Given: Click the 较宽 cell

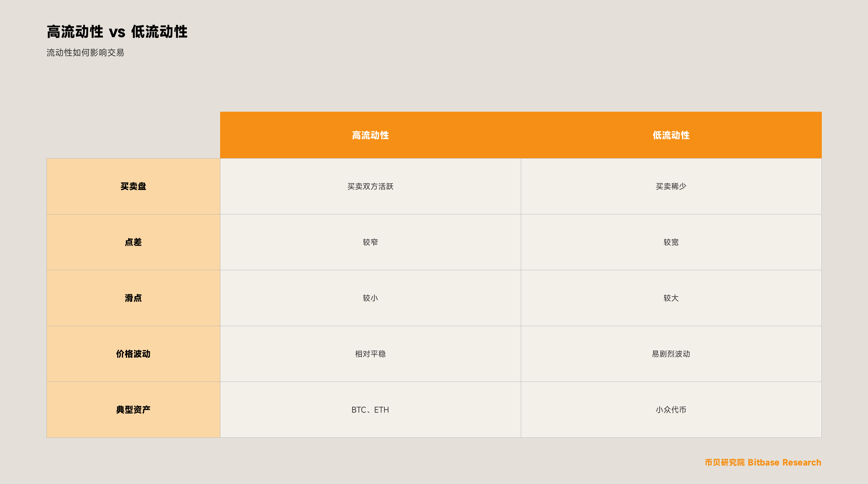Looking at the screenshot, I should (671, 242).
